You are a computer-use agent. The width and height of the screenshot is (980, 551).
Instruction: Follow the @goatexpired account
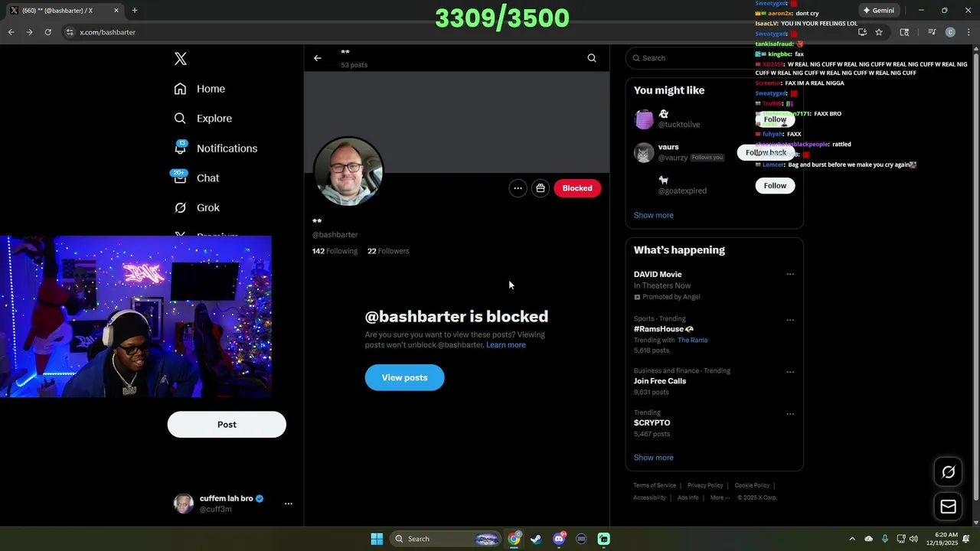click(775, 185)
